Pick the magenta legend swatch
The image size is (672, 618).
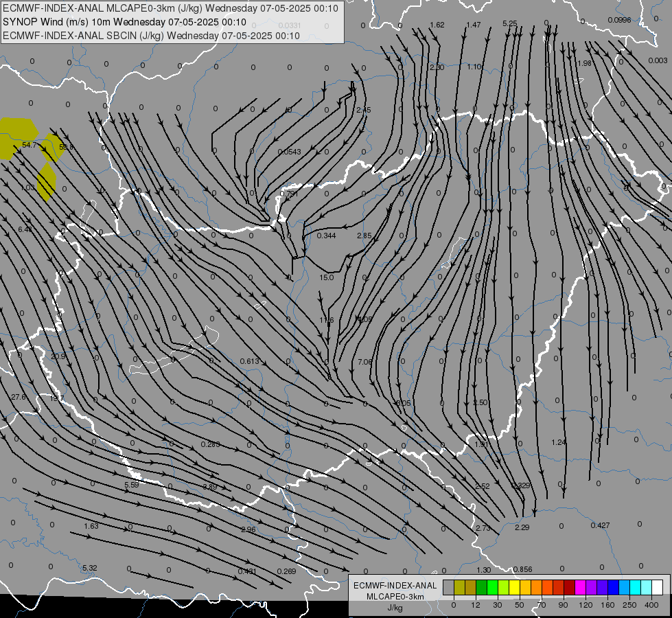[580, 588]
